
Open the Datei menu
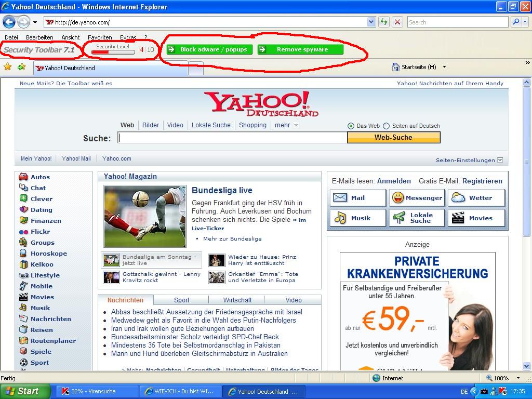click(x=11, y=37)
